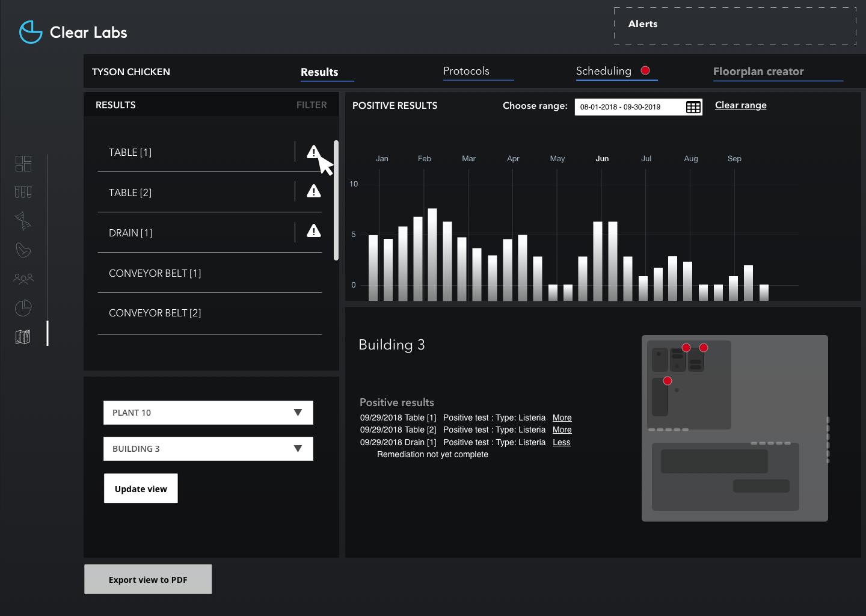The height and width of the screenshot is (616, 866).
Task: Click Export view to PDF button
Action: (x=148, y=579)
